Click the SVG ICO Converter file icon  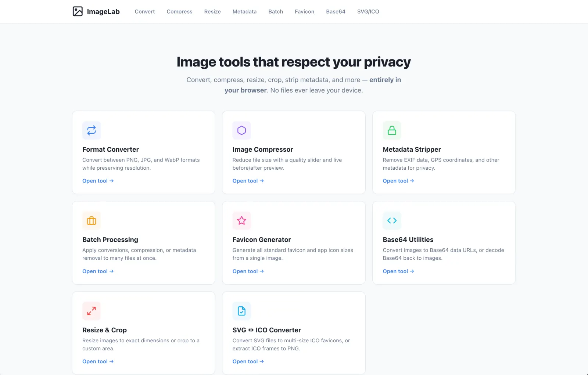(241, 311)
